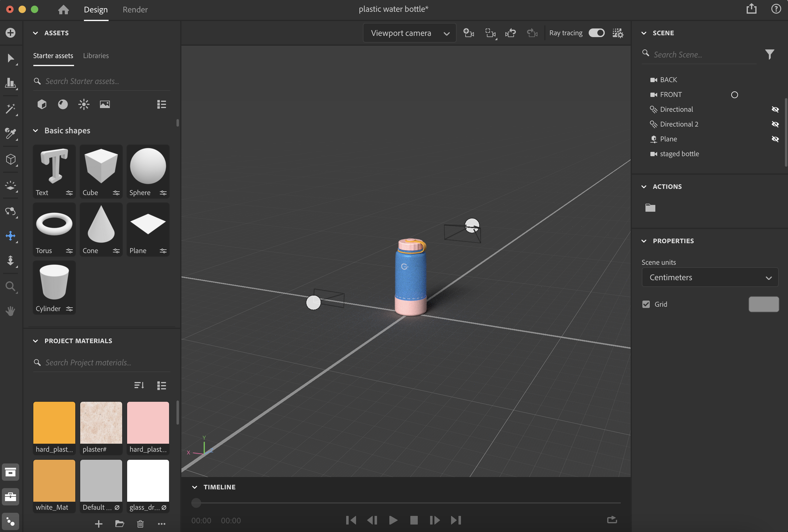The width and height of the screenshot is (788, 532).
Task: Play the timeline animation
Action: tap(393, 520)
